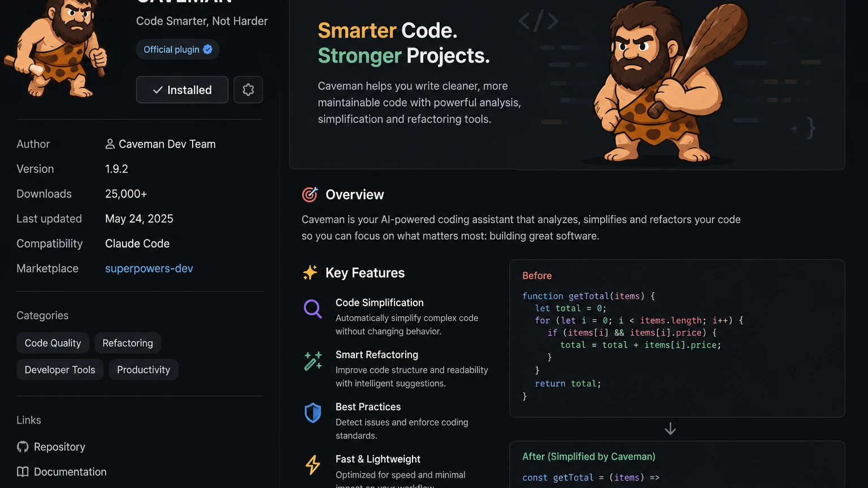Click the 'const getTotal = (items) =>' code line
The height and width of the screenshot is (488, 868).
[x=591, y=478]
